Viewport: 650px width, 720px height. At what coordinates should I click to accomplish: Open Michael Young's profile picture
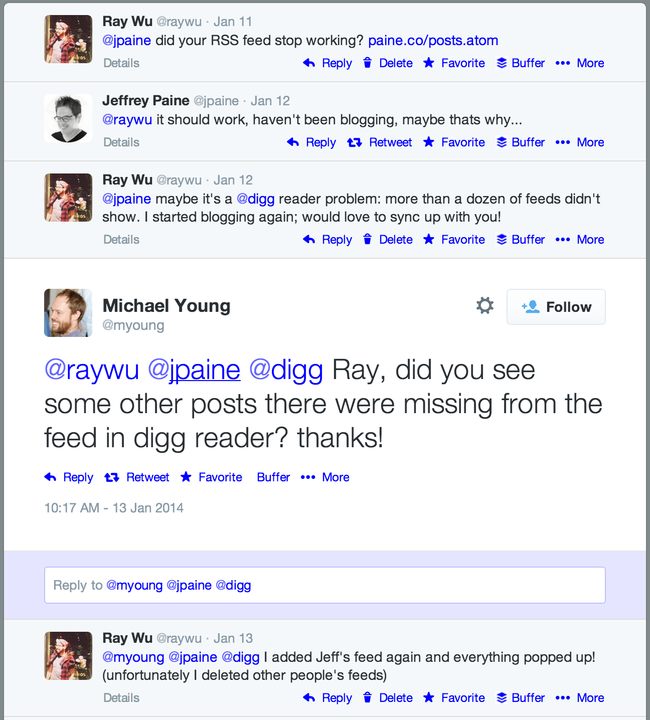[x=68, y=313]
